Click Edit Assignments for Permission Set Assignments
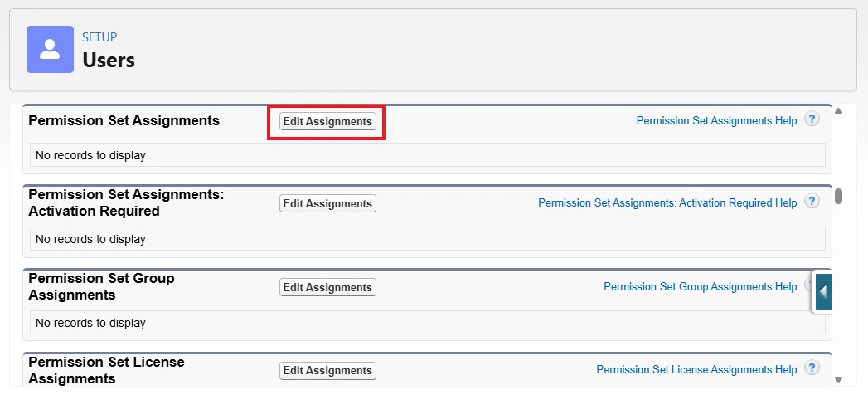868x395 pixels. click(327, 121)
